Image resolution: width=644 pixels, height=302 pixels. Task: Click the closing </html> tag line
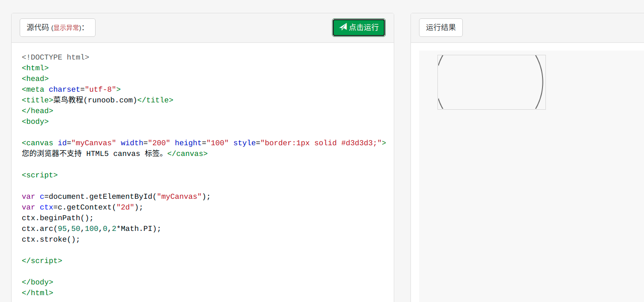[x=37, y=293]
